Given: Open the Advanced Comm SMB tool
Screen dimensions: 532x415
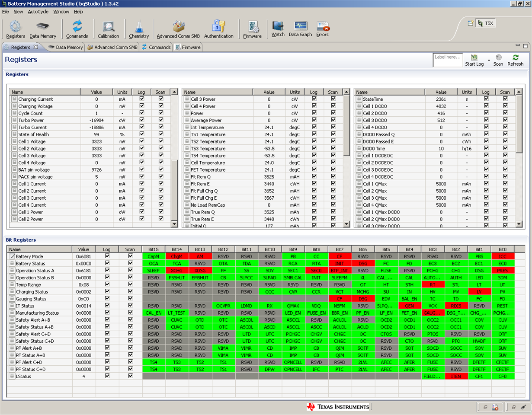Looking at the screenshot, I should click(x=178, y=30).
